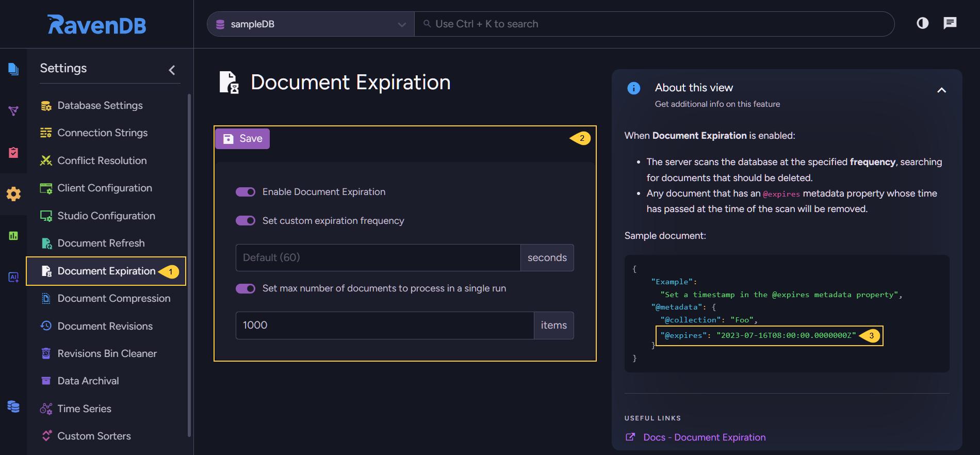Click the Data Archival icon
The image size is (980, 455).
[46, 381]
